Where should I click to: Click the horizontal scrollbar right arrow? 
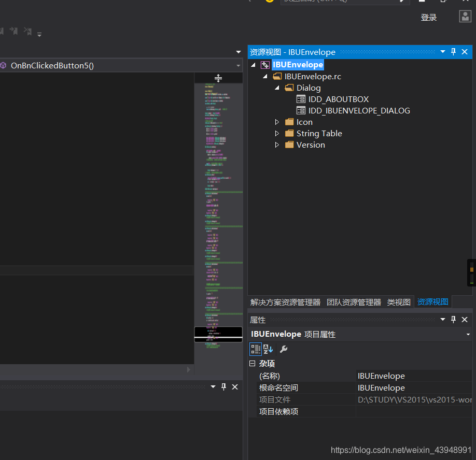(189, 369)
